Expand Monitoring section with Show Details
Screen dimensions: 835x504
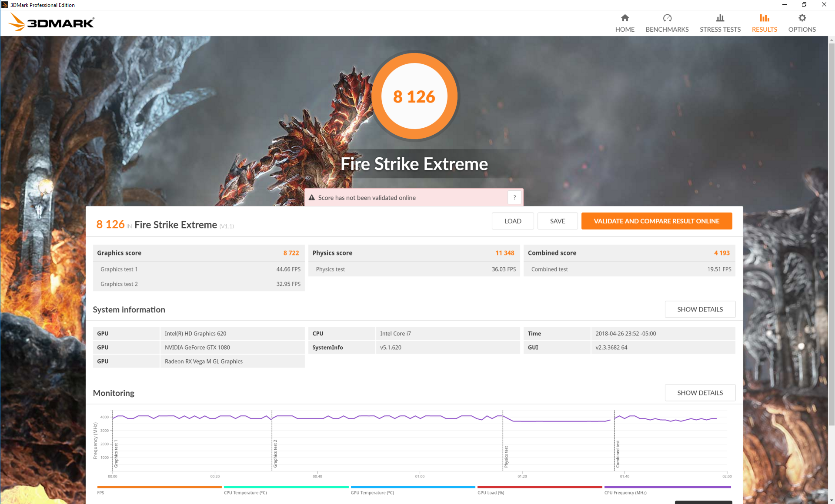[x=700, y=393]
